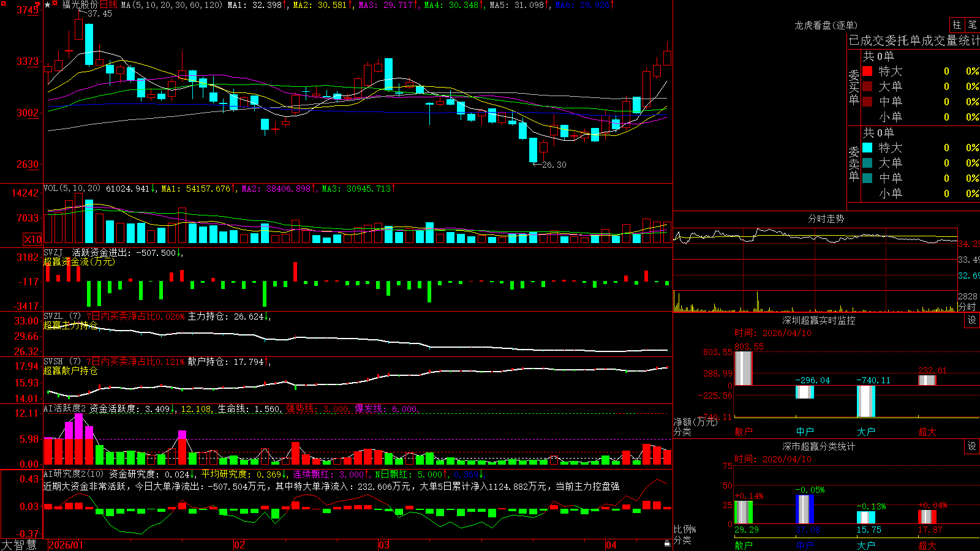Click the dark red 大单 swatch under 委买单
Image resolution: width=980 pixels, height=551 pixels.
coord(867,86)
